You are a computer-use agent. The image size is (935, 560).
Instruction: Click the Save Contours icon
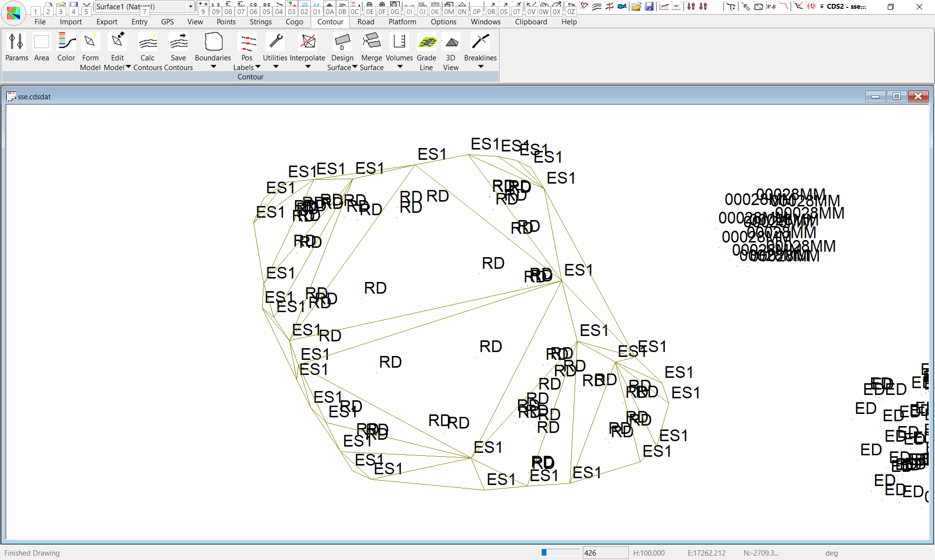[178, 42]
